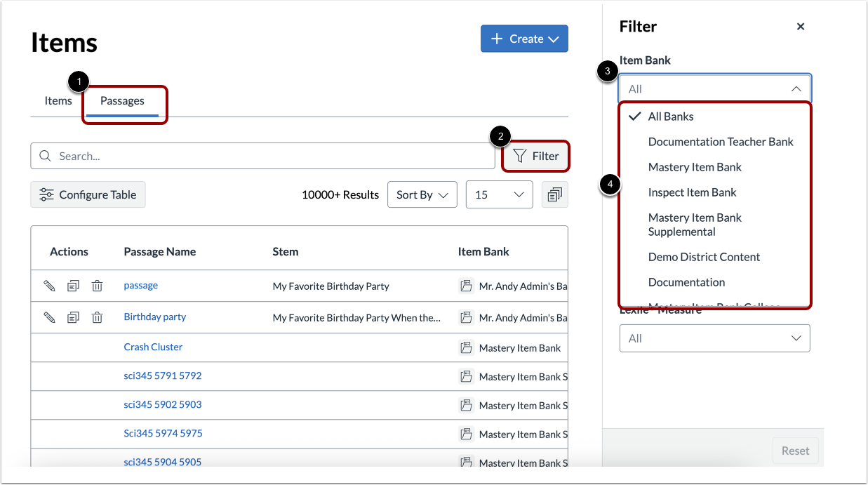Click the Filter button

[536, 156]
